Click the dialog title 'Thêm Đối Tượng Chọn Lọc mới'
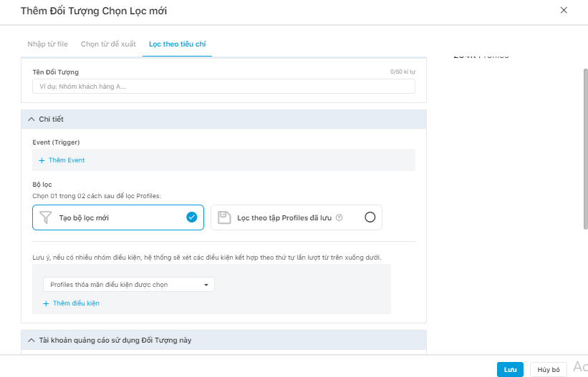 click(94, 11)
